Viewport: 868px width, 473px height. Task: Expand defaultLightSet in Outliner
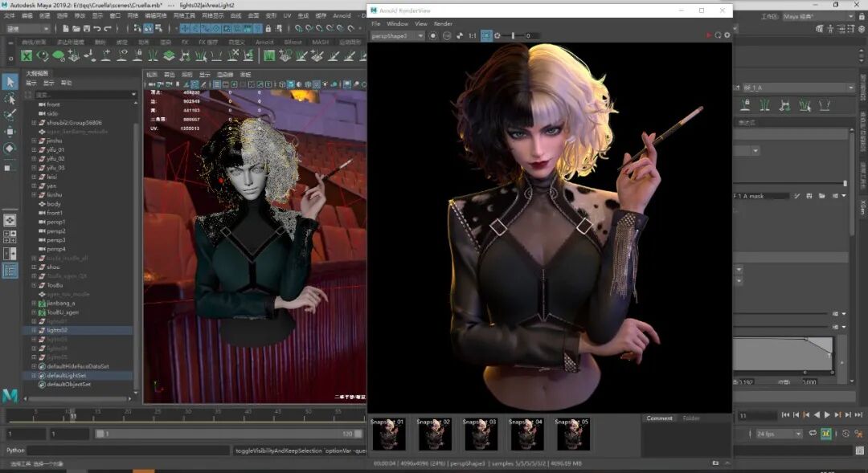coord(34,375)
